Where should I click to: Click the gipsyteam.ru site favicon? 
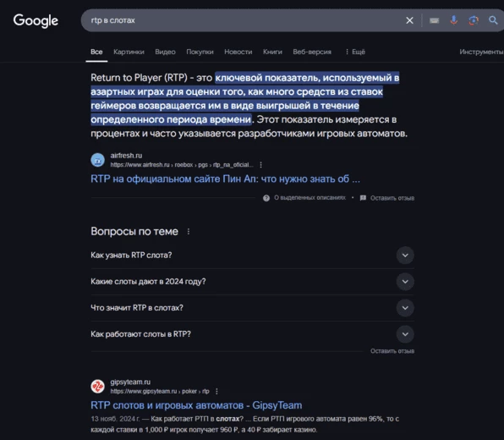tap(98, 387)
